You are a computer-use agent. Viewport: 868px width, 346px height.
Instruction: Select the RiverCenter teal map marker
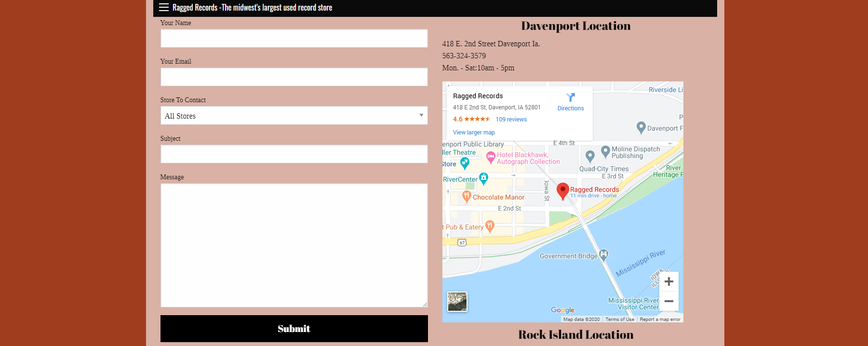483,178
